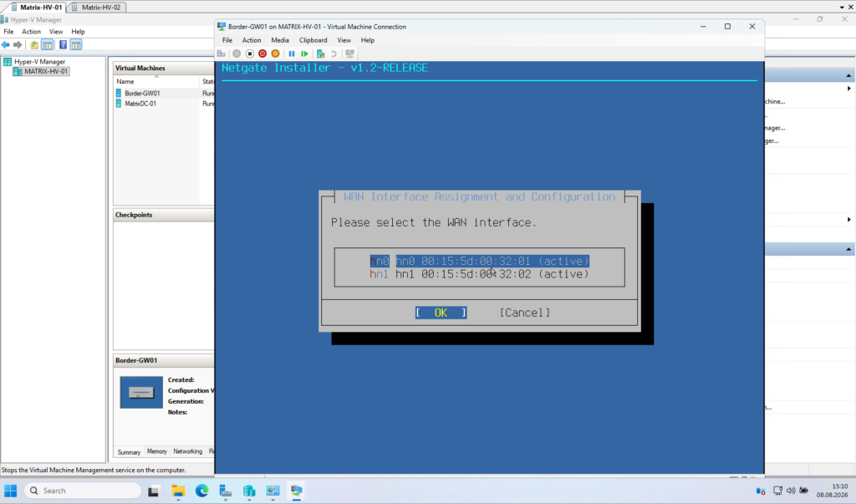Viewport: 856px width, 504px height.
Task: Open Help menu in Virtual Machine Connection
Action: [368, 40]
